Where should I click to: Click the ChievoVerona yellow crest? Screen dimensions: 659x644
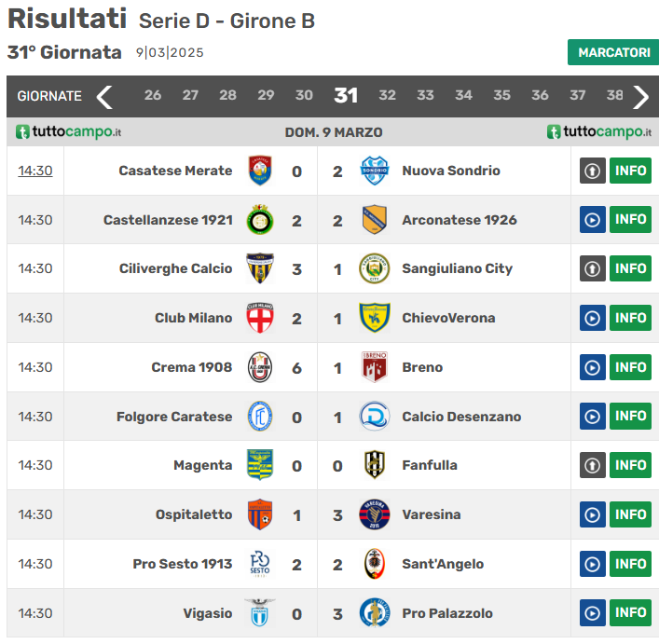(374, 318)
